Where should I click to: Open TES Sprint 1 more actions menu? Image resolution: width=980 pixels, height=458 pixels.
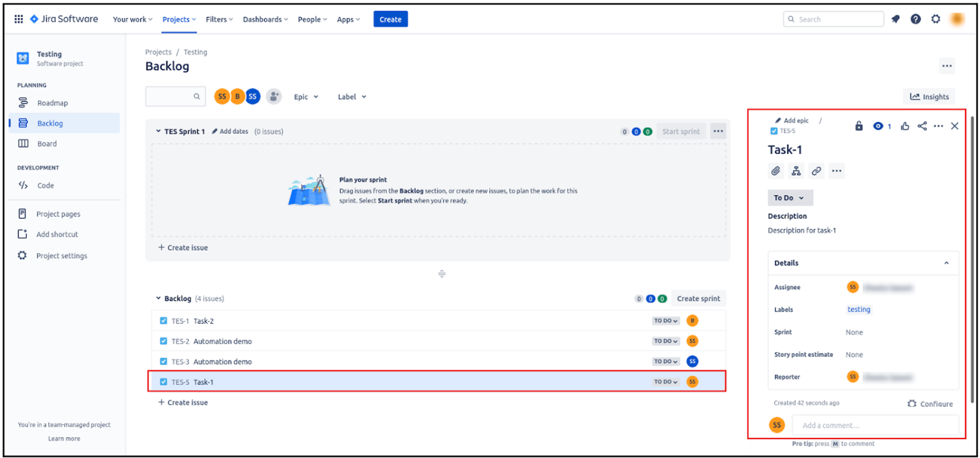coord(718,131)
